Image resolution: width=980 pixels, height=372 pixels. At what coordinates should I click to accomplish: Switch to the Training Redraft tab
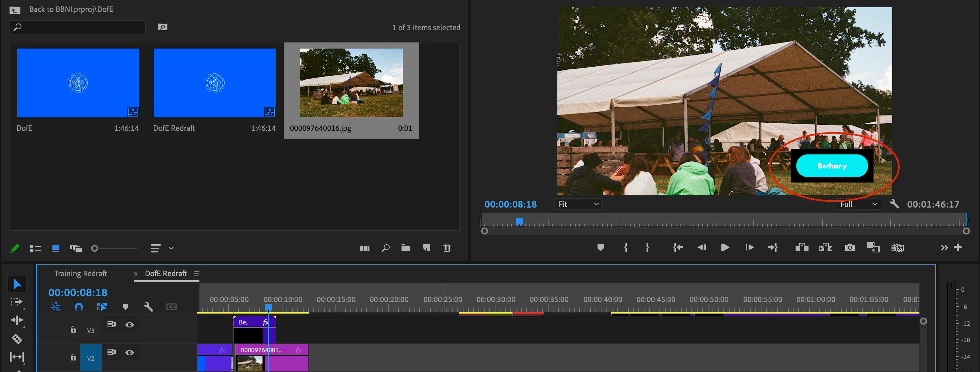[x=81, y=273]
